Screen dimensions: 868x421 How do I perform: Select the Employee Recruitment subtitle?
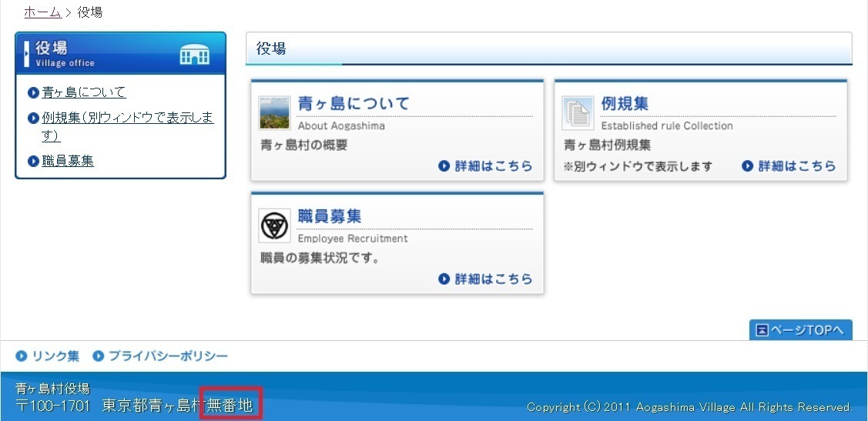click(353, 239)
